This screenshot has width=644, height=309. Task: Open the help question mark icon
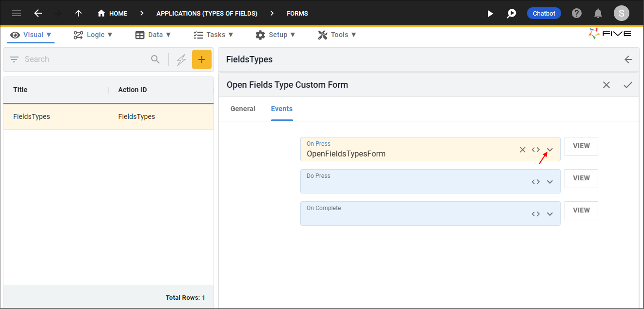[x=577, y=13]
